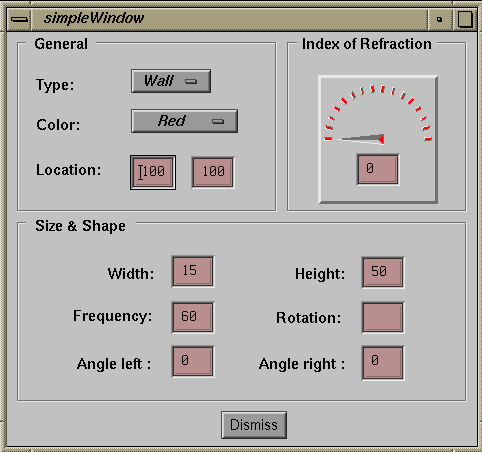Viewport: 482px width, 452px height.
Task: Click the small indicator on the Red option menu
Action: point(218,121)
